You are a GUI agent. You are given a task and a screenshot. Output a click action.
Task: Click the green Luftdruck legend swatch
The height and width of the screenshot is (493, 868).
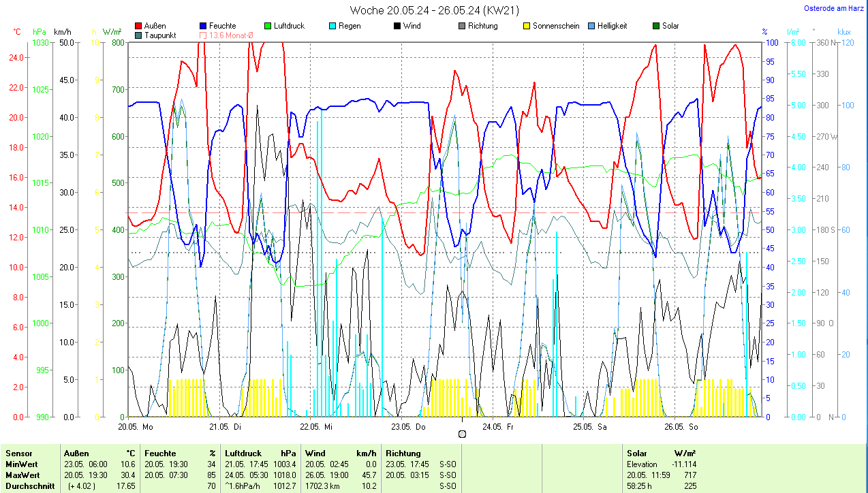[268, 26]
